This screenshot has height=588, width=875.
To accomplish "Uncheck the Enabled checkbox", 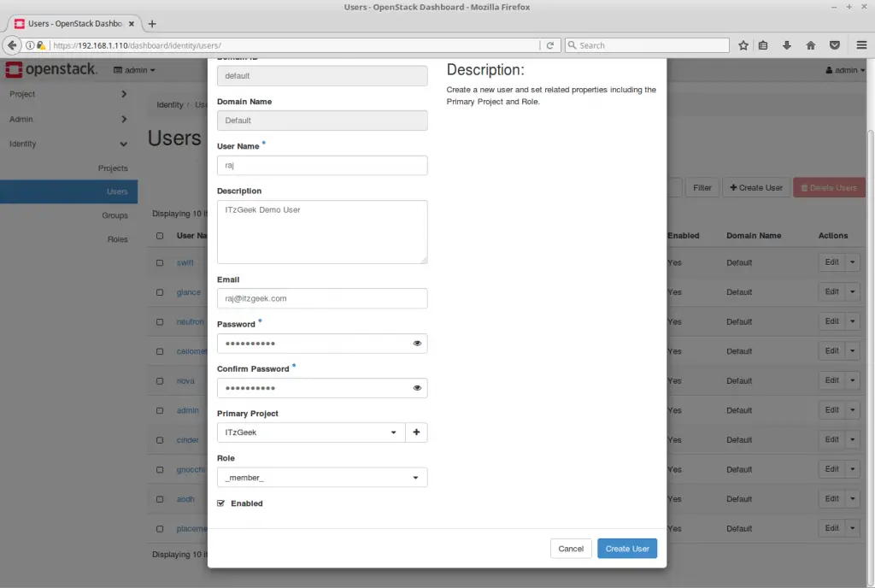I will pos(221,503).
